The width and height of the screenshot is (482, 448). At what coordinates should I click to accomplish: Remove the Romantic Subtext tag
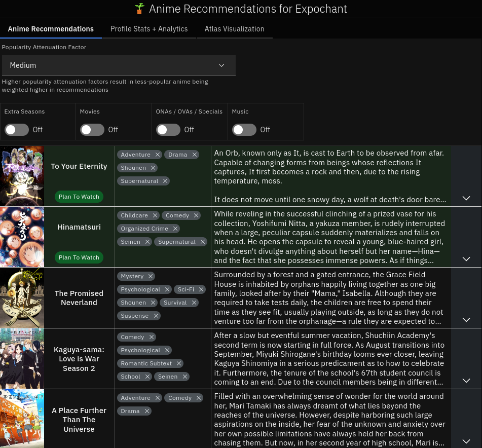[179, 363]
